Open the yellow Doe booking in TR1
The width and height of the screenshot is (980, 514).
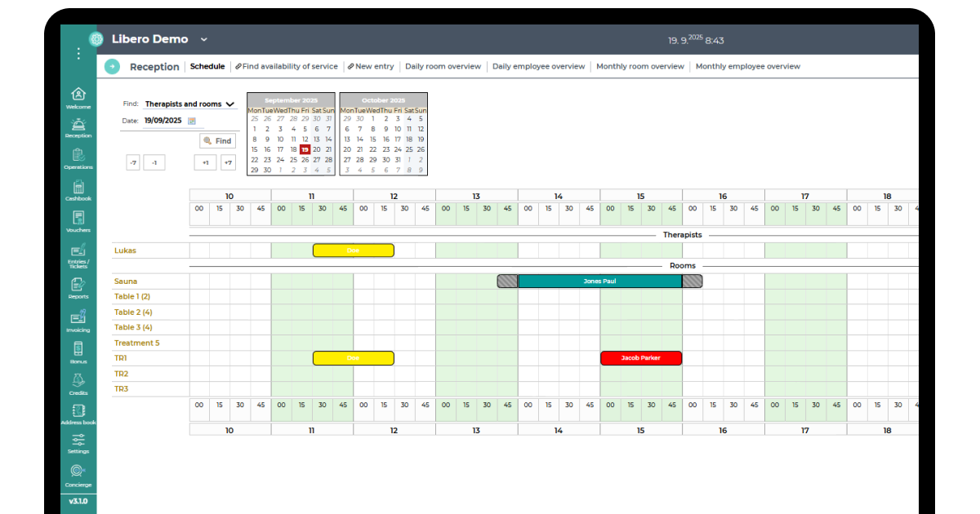pyautogui.click(x=354, y=358)
